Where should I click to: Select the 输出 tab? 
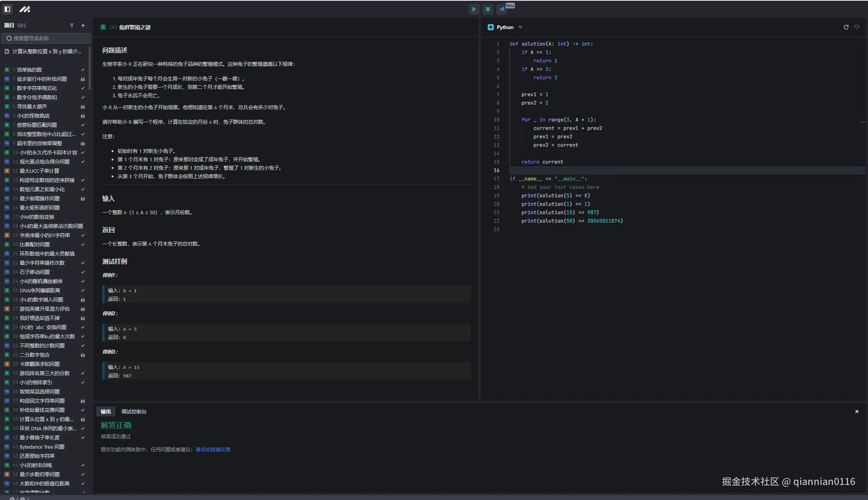[x=105, y=411]
